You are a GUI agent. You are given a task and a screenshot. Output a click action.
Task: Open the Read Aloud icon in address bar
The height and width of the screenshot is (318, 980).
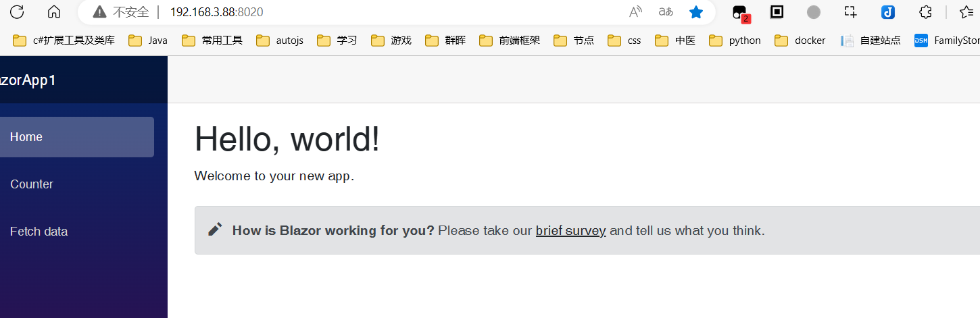635,11
